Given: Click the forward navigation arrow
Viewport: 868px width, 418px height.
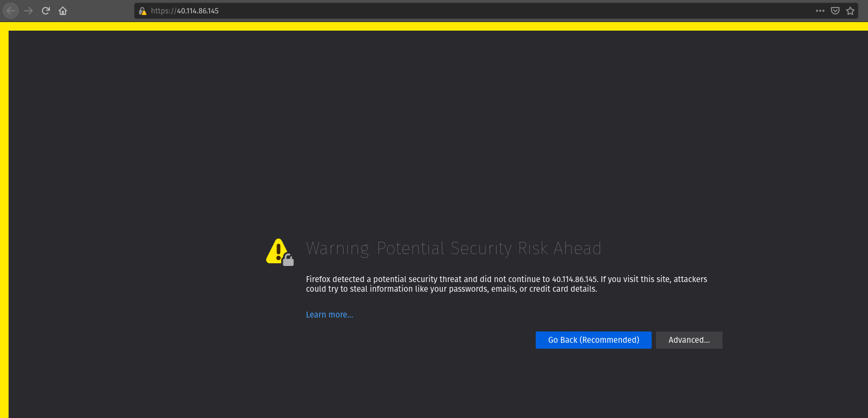Looking at the screenshot, I should click(x=28, y=11).
